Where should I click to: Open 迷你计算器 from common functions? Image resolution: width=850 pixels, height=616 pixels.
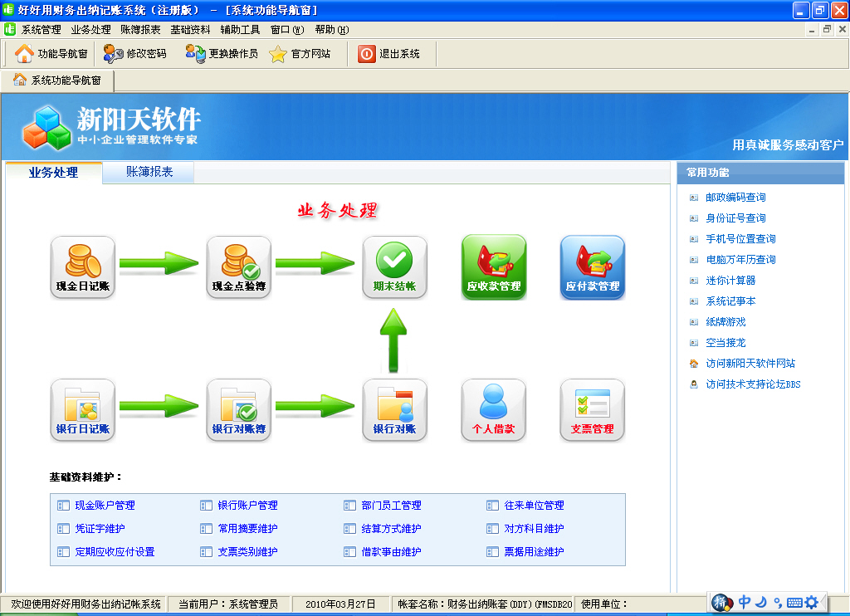730,281
